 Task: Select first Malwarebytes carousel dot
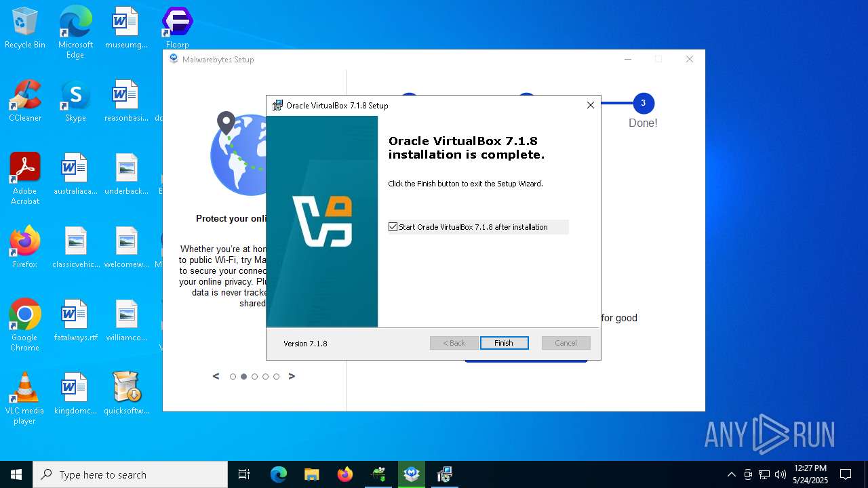click(x=233, y=376)
